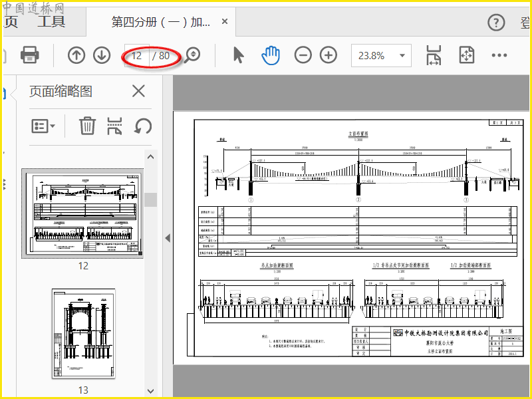
Task: Click the page label 12 under thumbnail
Action: click(x=83, y=265)
